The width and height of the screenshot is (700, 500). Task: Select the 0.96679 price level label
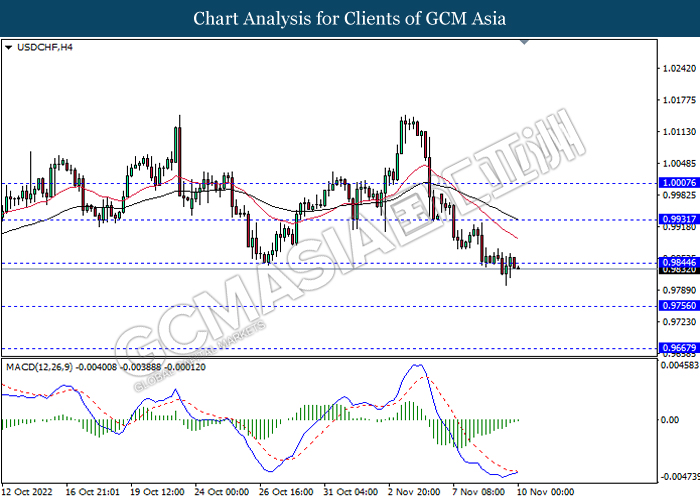point(679,348)
